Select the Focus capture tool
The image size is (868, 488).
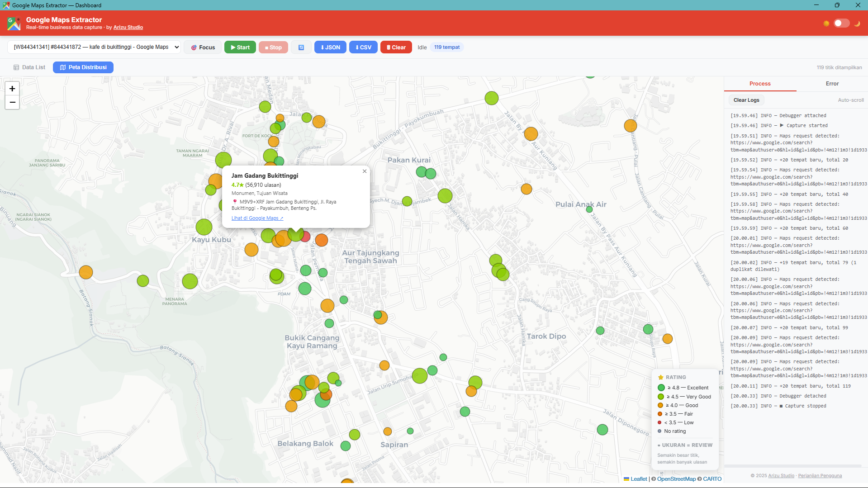click(x=202, y=47)
